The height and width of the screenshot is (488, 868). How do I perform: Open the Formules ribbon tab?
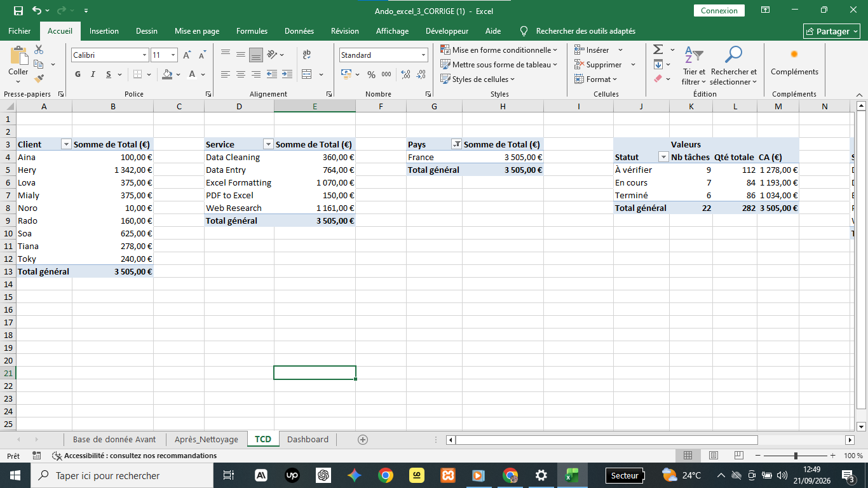pyautogui.click(x=252, y=31)
